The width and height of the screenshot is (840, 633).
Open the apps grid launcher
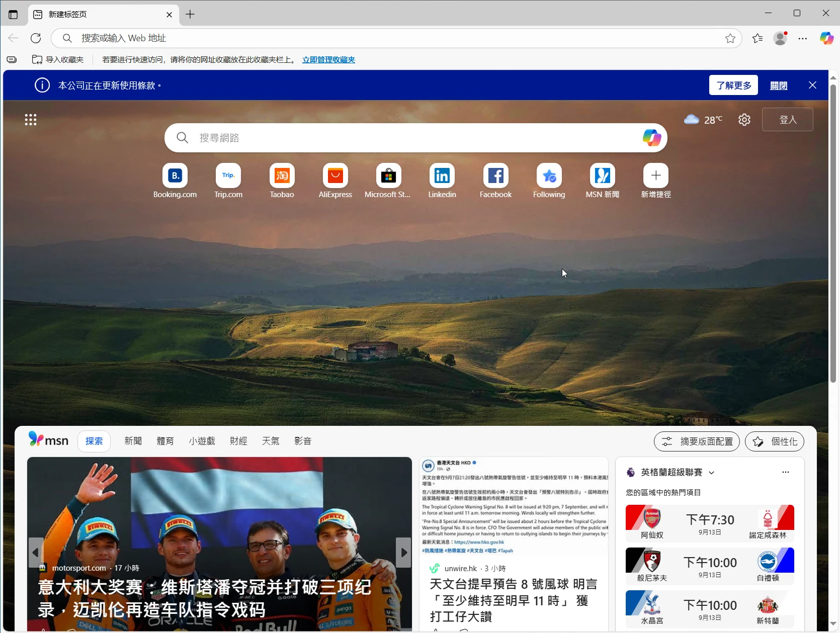pyautogui.click(x=31, y=120)
